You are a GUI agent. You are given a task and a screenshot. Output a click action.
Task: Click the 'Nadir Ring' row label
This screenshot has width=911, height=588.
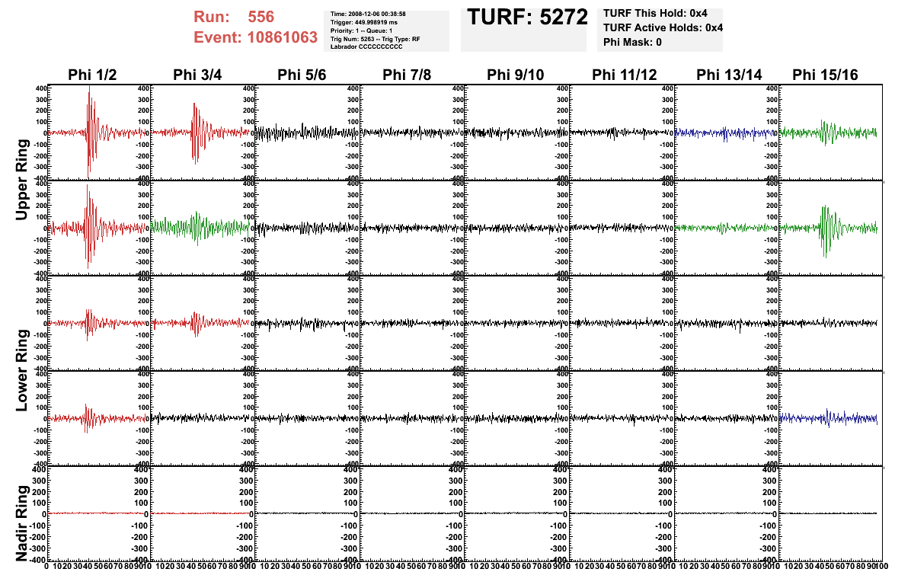point(22,523)
